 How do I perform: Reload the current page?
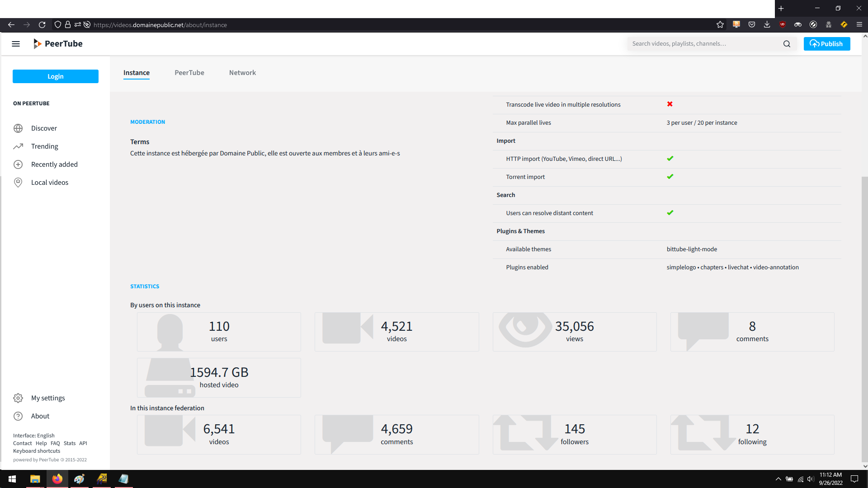coord(42,25)
